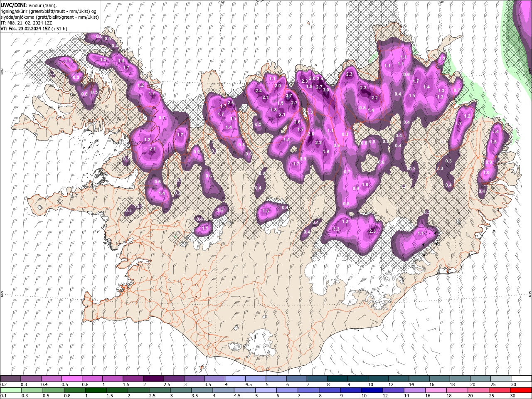Click top-row legend swatch between 7 and 8
532x399 pixels.
click(x=317, y=379)
